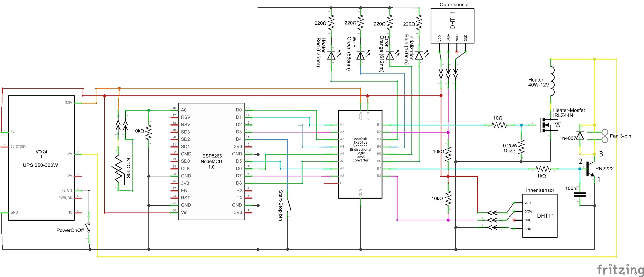This screenshot has height=277, width=644.
Task: Select the 1n4007 diode symbol
Action: [580, 136]
